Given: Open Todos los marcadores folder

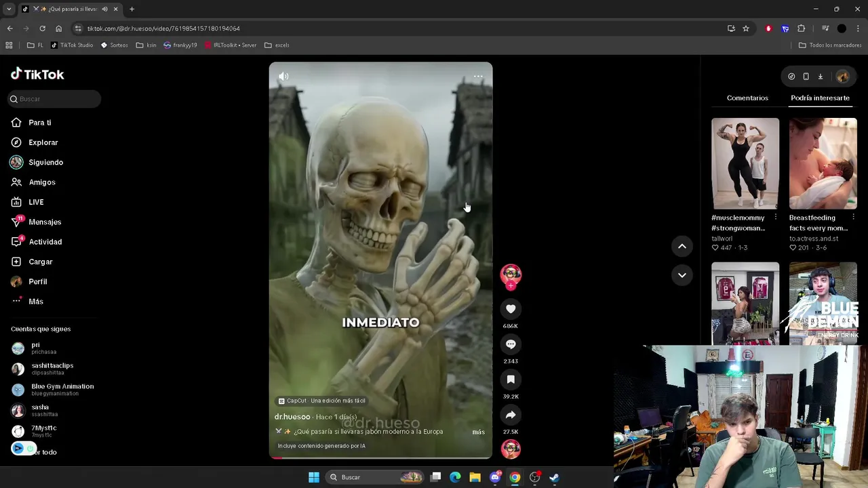Looking at the screenshot, I should pyautogui.click(x=830, y=45).
